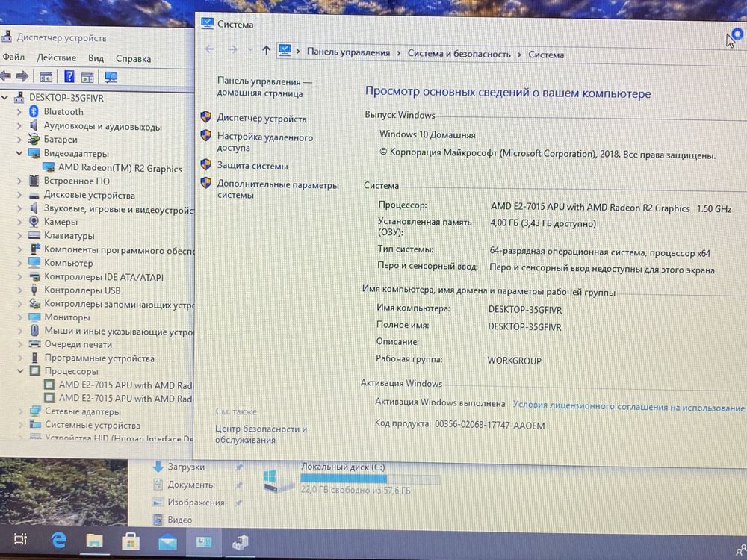
Task: Open Загрузки in Explorer quick access
Action: point(186,467)
